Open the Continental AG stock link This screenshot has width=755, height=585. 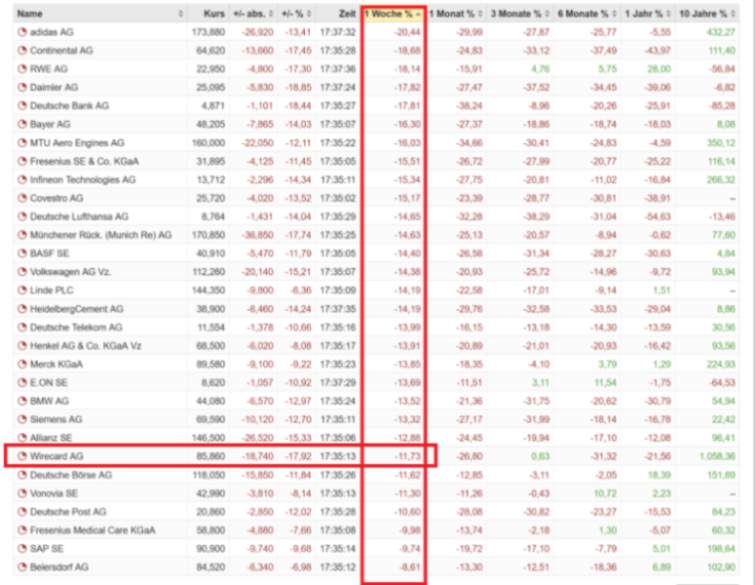click(x=62, y=51)
